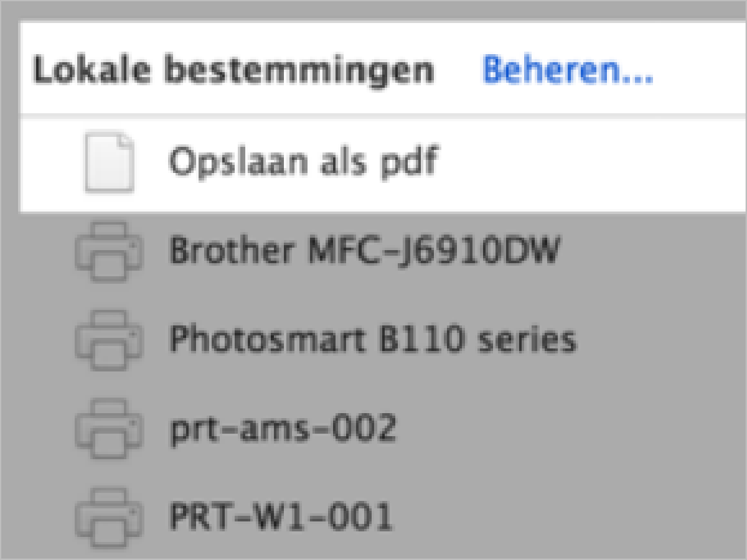Viewport: 747px width, 560px height.
Task: Click the document icon for Opslaan als pdf
Action: pyautogui.click(x=109, y=162)
